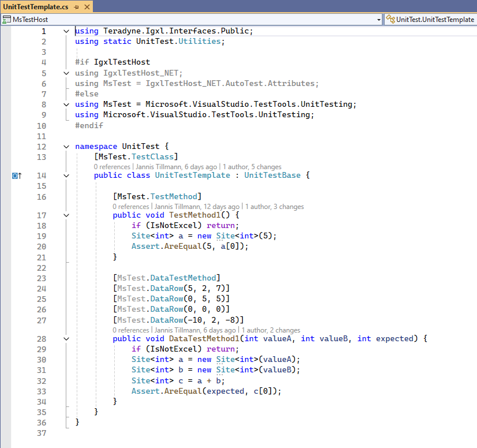Click the TestClass attribute name
Image resolution: width=477 pixels, height=448 pixels.
point(152,157)
